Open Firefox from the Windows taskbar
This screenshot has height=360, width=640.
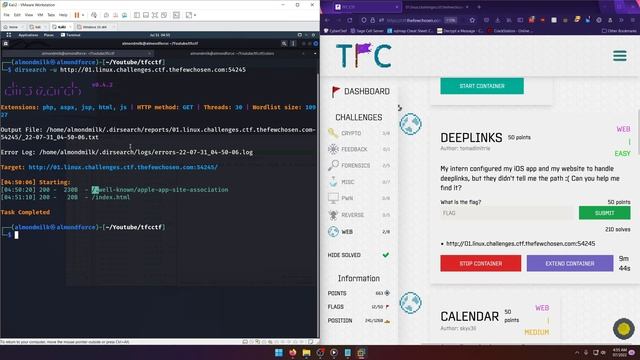(x=293, y=353)
